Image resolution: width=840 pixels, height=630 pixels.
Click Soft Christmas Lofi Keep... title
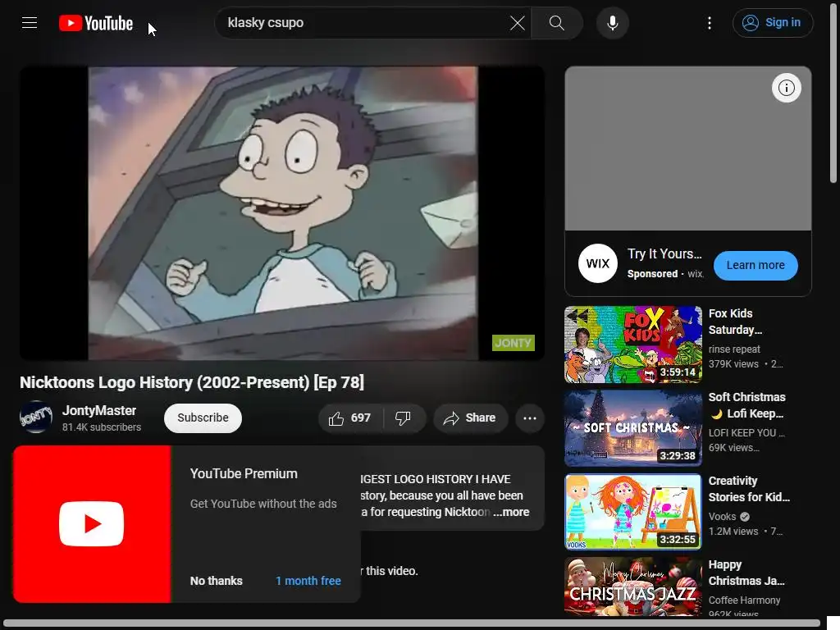click(746, 405)
